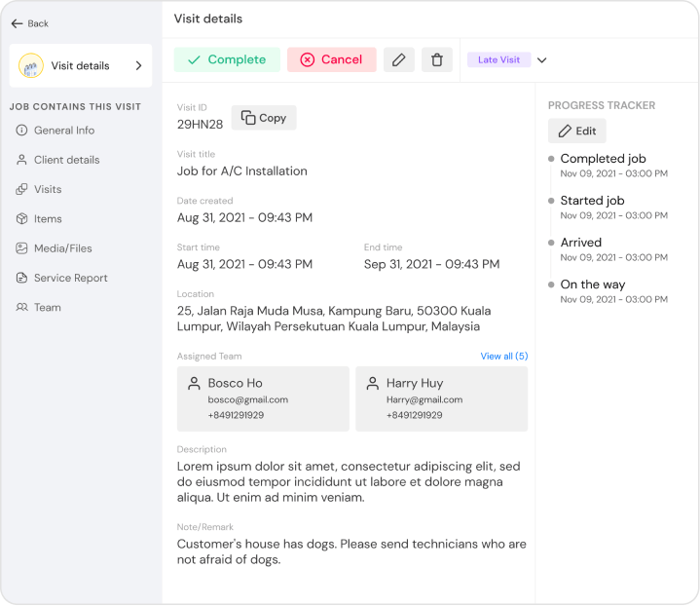Expand the Late Visit status dropdown arrow
The height and width of the screenshot is (606, 700).
point(541,59)
